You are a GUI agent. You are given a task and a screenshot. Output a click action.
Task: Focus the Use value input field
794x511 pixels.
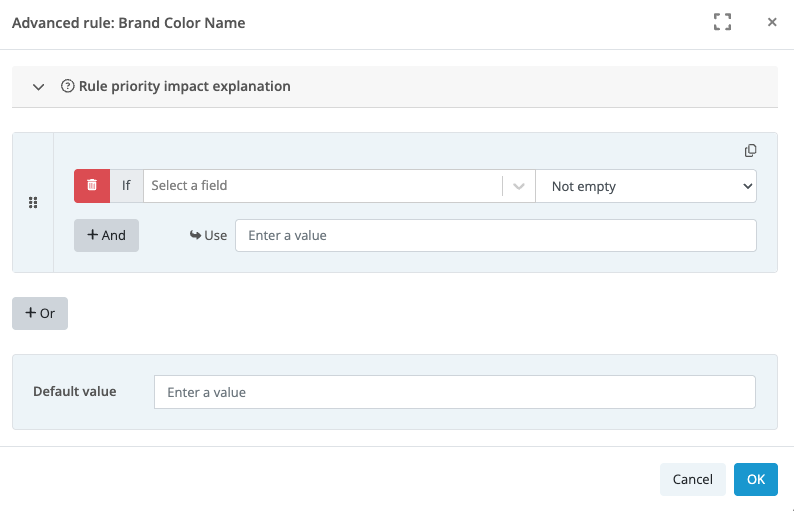(496, 235)
